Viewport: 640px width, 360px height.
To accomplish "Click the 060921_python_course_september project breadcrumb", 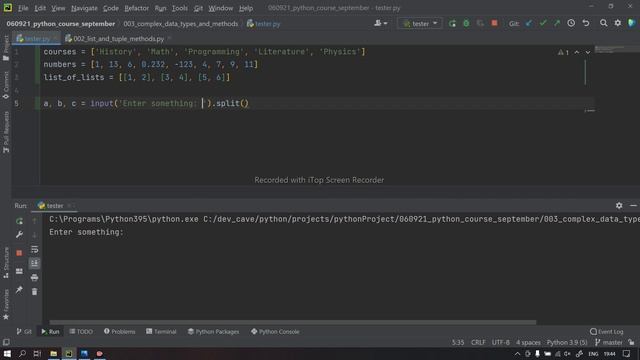I will (60, 24).
